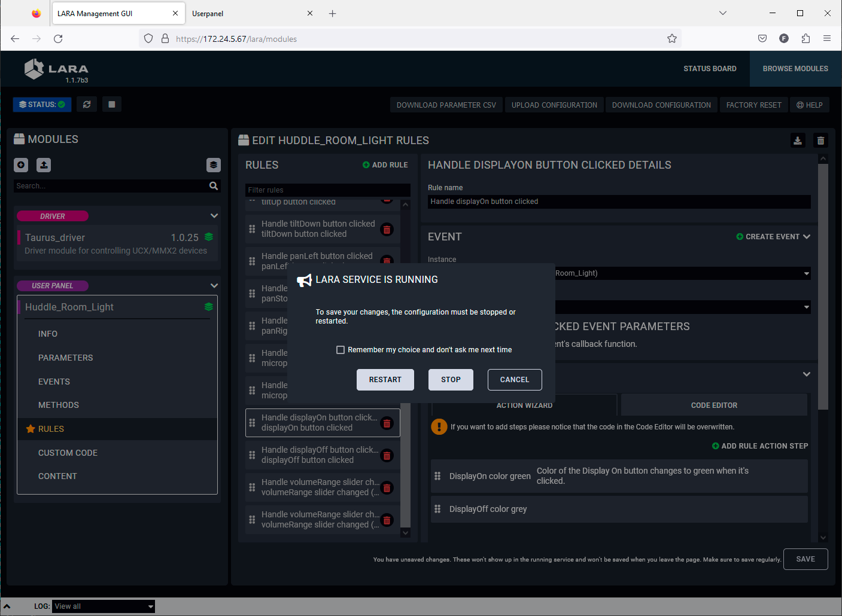
Task: Click the download icon in Edit Rules header
Action: point(798,141)
